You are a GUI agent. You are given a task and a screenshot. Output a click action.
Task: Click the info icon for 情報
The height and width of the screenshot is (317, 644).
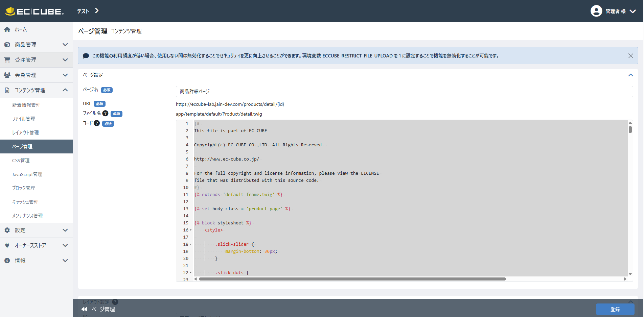[7, 261]
